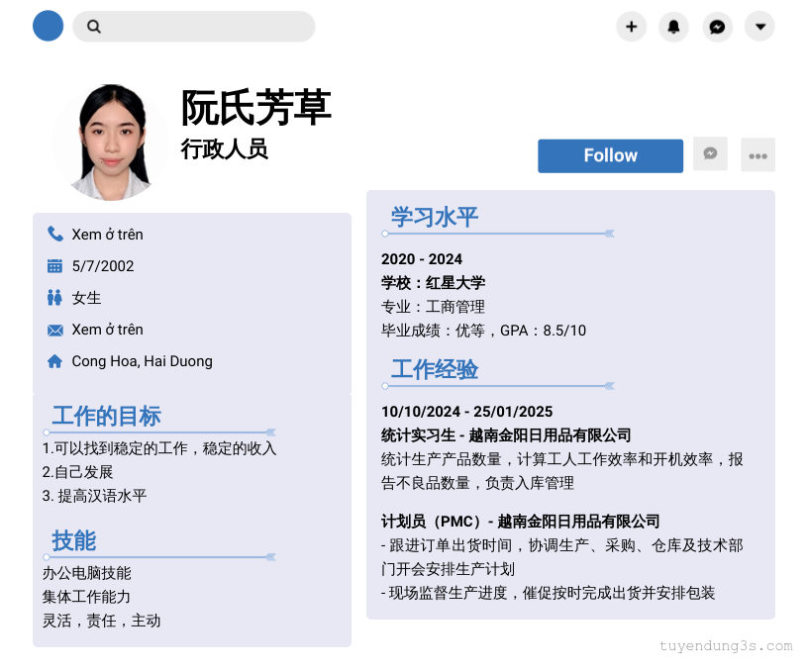This screenshot has height=672, width=807.
Task: Click the 技能 heading
Action: tap(73, 540)
